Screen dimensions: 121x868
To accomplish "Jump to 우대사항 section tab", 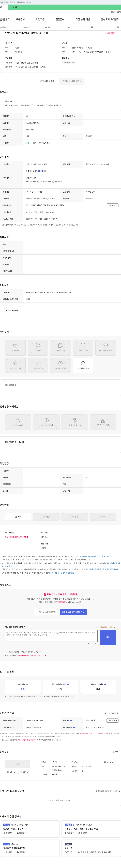I will point(49,27).
